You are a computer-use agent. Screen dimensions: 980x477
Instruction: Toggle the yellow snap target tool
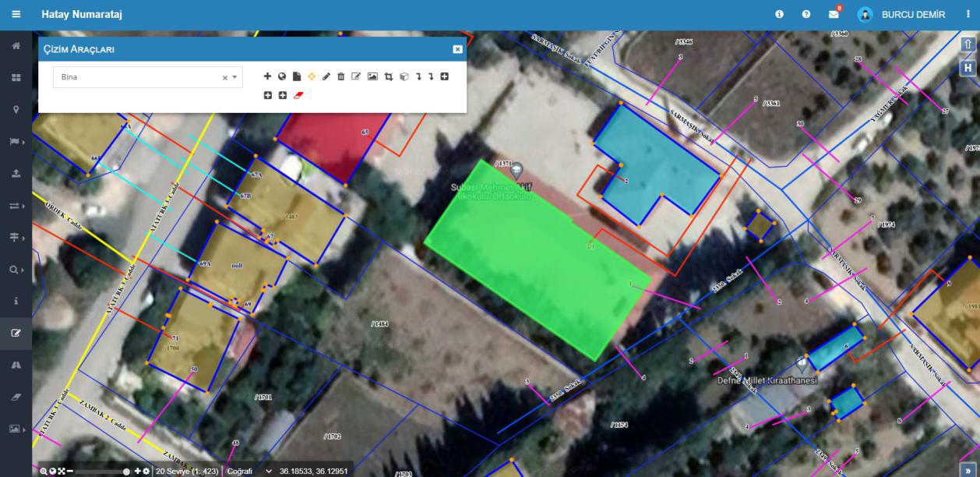point(312,76)
